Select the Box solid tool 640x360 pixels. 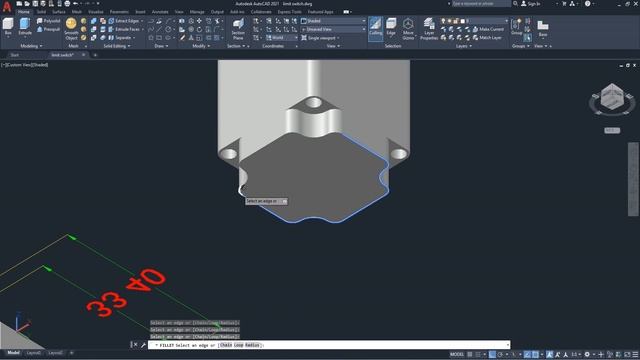[x=8, y=27]
